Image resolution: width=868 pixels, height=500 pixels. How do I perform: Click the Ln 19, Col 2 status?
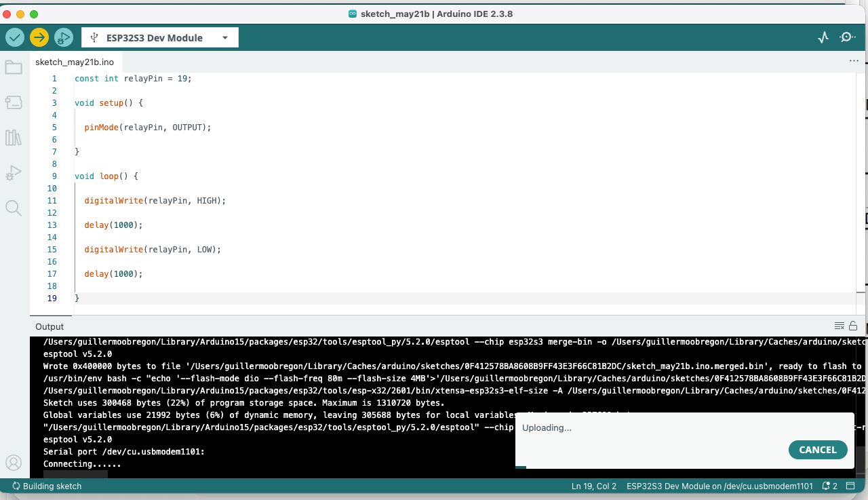point(594,486)
